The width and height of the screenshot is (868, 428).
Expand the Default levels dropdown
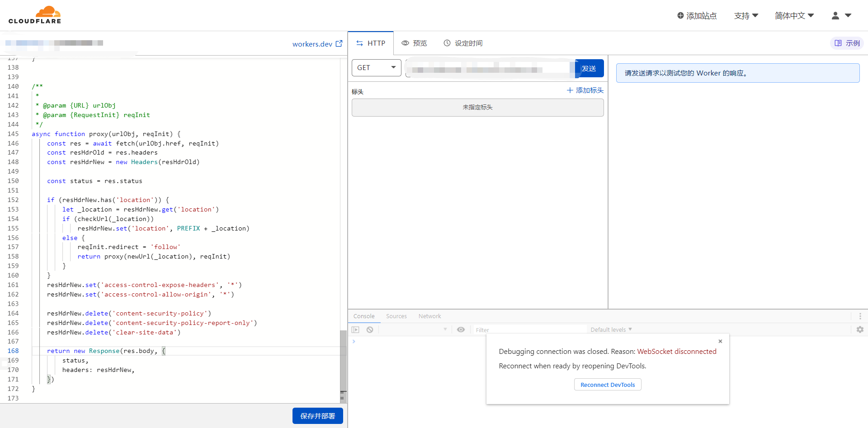point(611,329)
